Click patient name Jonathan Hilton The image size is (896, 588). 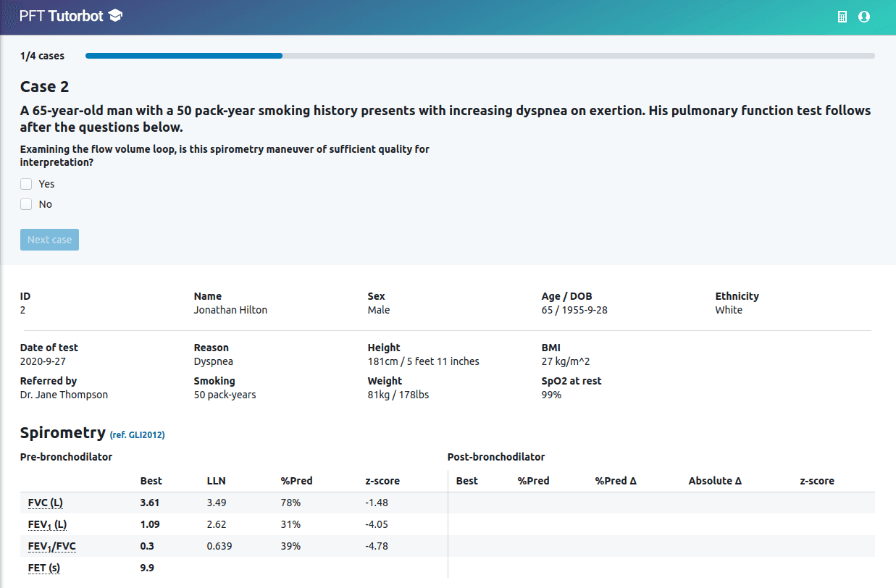(x=230, y=310)
